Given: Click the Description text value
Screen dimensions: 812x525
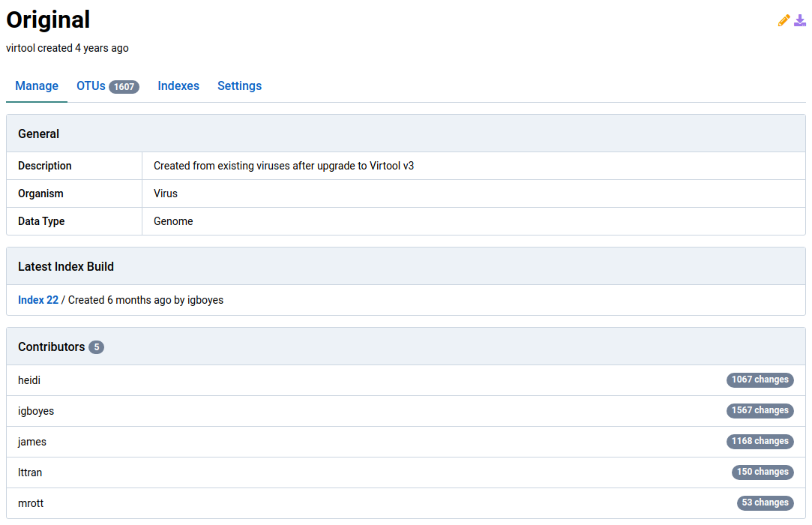Looking at the screenshot, I should 283,166.
